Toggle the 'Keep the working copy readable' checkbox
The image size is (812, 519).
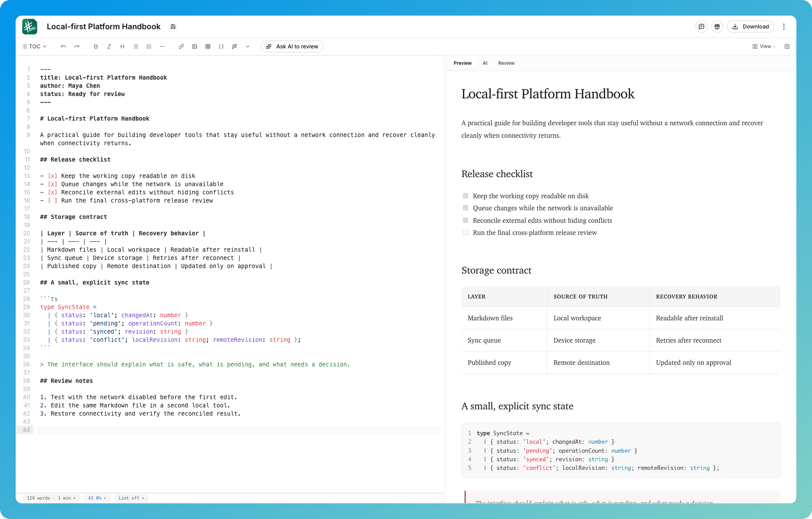coord(465,196)
